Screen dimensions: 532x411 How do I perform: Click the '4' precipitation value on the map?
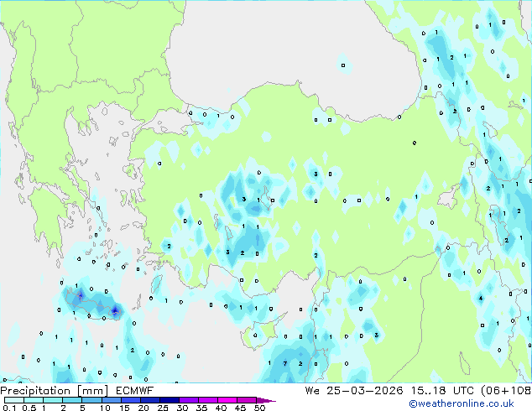(x=481, y=299)
